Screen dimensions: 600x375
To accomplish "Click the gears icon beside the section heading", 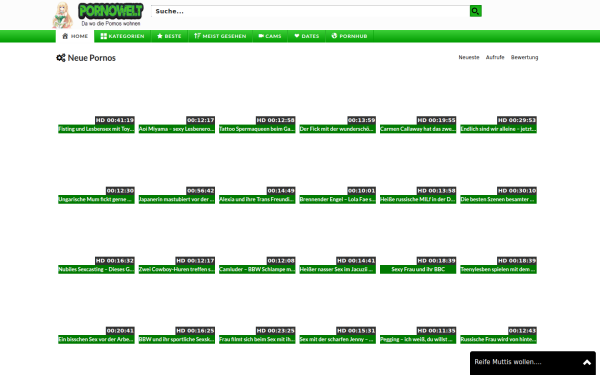I will point(60,58).
